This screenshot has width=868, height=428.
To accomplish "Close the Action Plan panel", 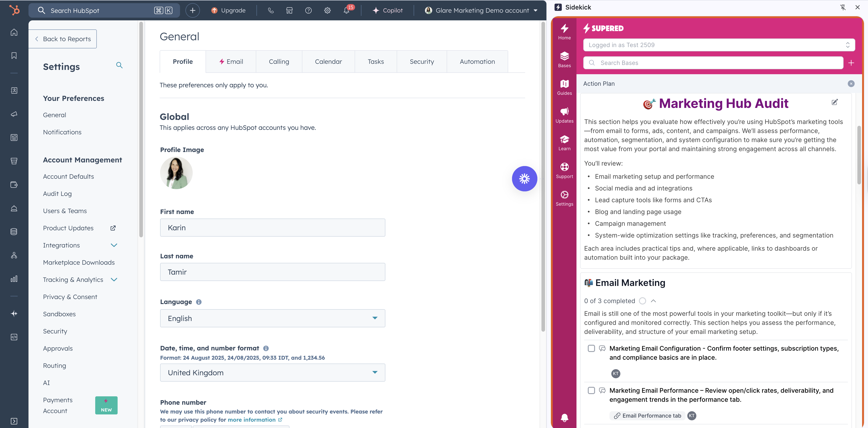I will (851, 83).
